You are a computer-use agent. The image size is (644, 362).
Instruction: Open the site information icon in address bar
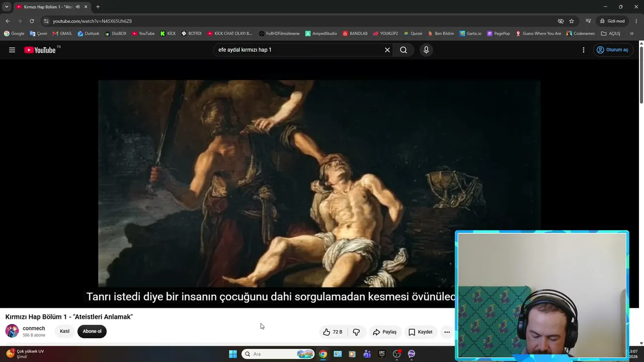[x=46, y=21]
